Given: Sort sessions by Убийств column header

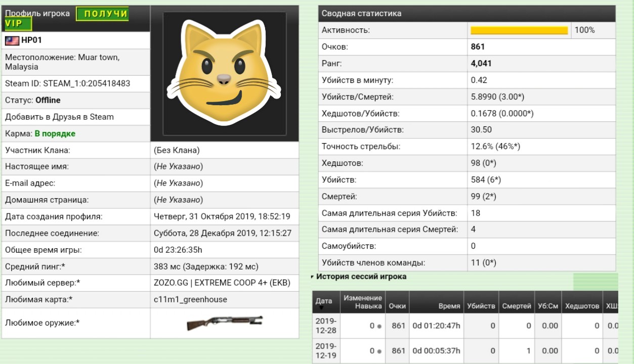Looking at the screenshot, I should 481,306.
